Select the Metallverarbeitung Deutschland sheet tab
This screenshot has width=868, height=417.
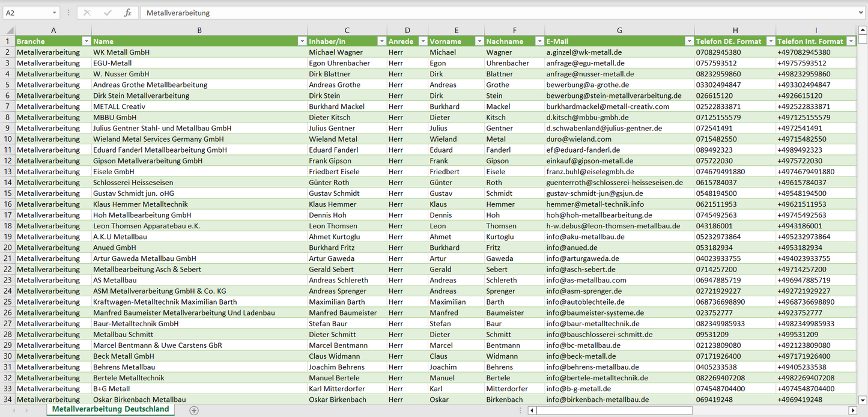click(x=111, y=409)
